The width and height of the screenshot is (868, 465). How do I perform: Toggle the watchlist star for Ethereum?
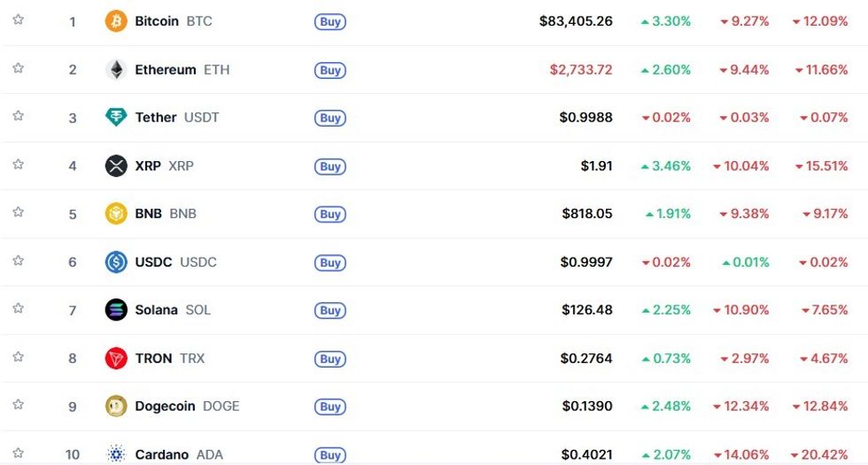[x=18, y=68]
